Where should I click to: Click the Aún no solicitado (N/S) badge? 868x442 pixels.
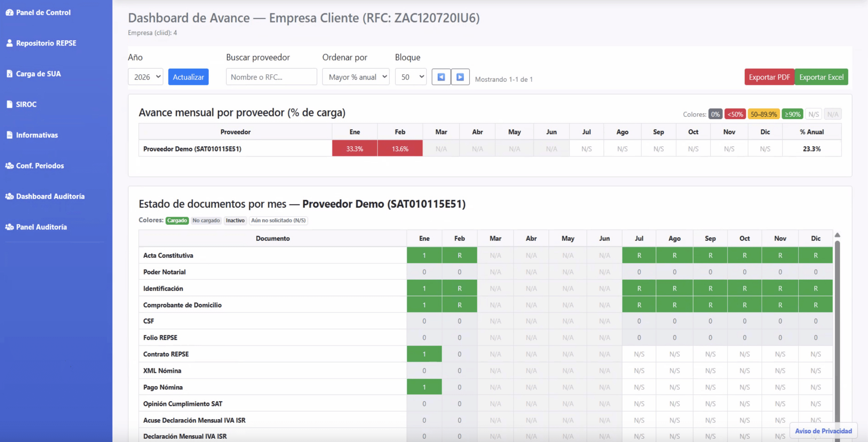(x=278, y=220)
